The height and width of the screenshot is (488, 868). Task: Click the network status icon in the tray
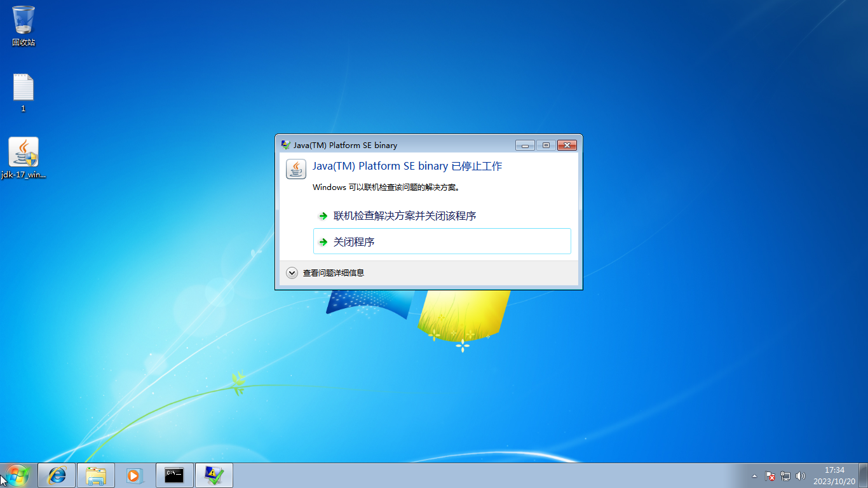[785, 475]
